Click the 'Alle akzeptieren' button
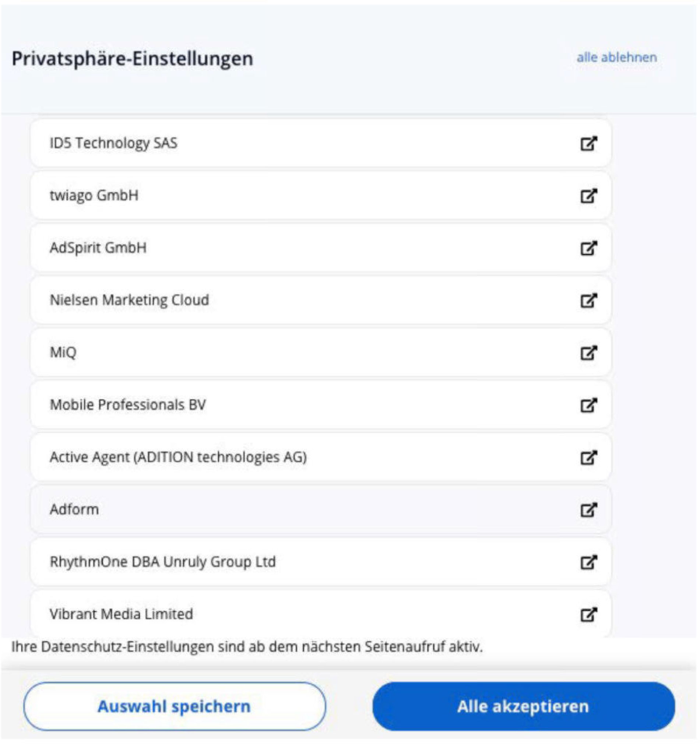Image resolution: width=700 pixels, height=744 pixels. (523, 706)
